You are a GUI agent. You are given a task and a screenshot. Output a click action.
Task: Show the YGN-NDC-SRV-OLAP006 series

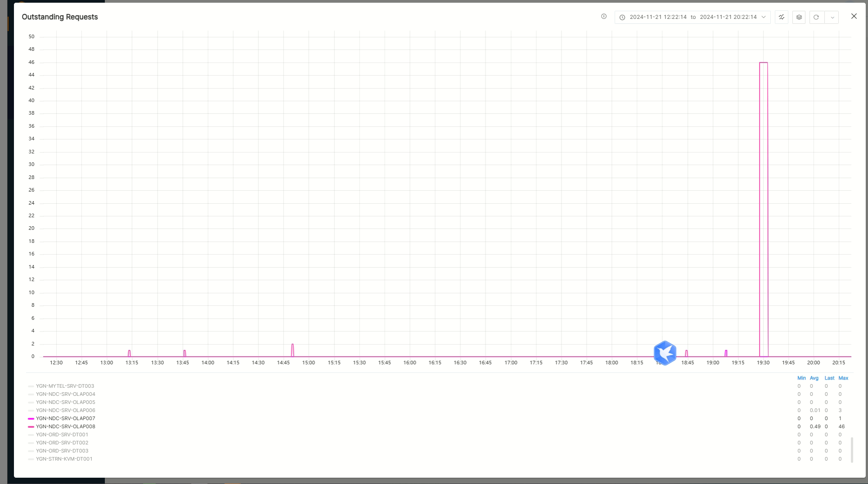[x=65, y=410]
